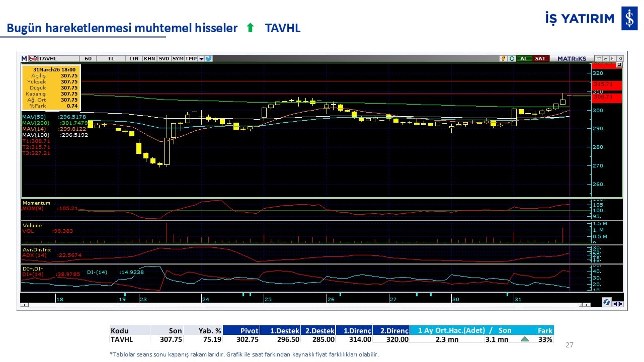Select the SYM toolbar item

(x=178, y=59)
